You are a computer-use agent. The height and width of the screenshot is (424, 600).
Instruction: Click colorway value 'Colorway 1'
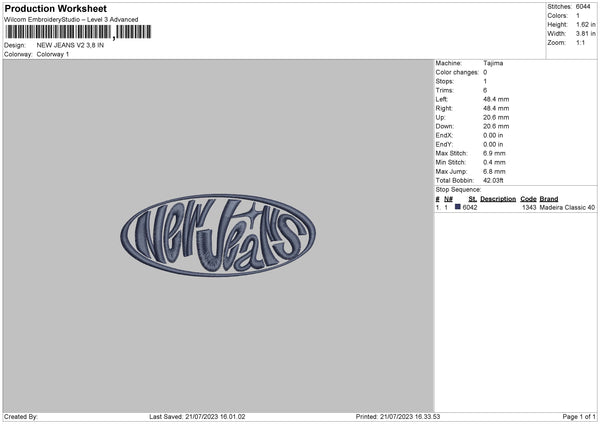[x=53, y=54]
